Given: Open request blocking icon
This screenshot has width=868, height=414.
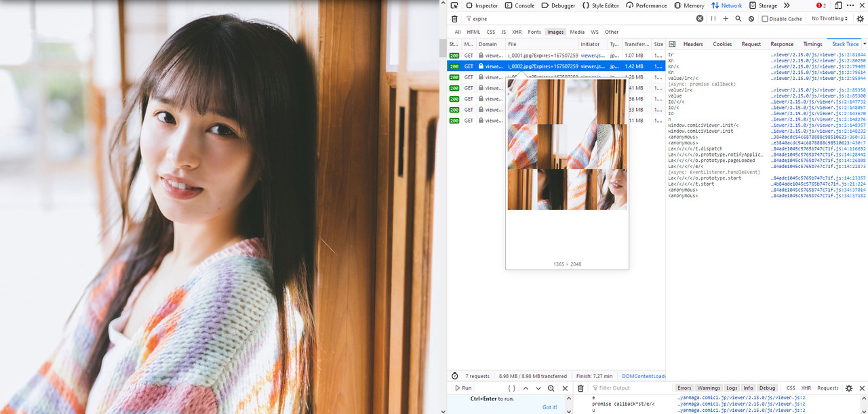Looking at the screenshot, I should coord(751,19).
